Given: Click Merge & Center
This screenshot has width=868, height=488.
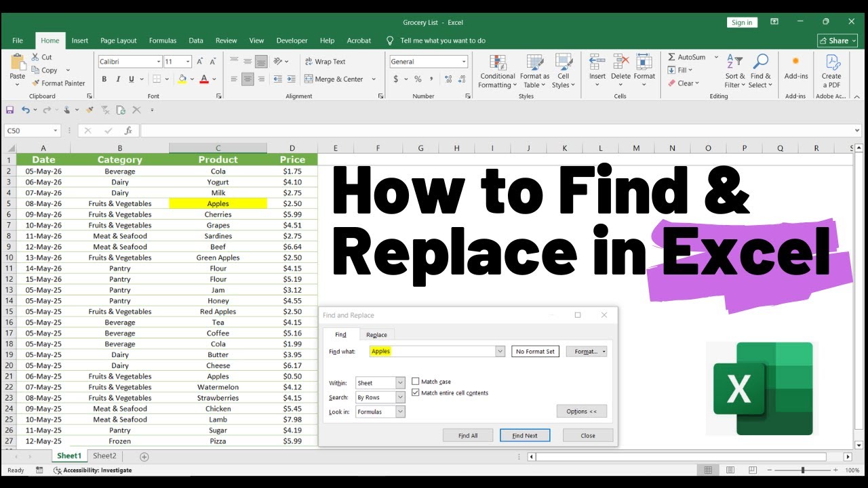Looking at the screenshot, I should point(334,79).
